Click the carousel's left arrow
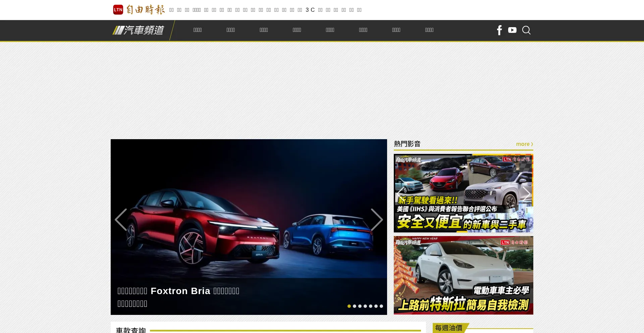The image size is (644, 333). (121, 219)
